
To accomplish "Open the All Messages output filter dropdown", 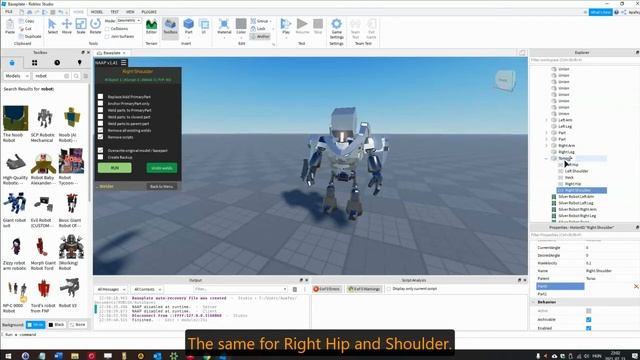I will 111,289.
